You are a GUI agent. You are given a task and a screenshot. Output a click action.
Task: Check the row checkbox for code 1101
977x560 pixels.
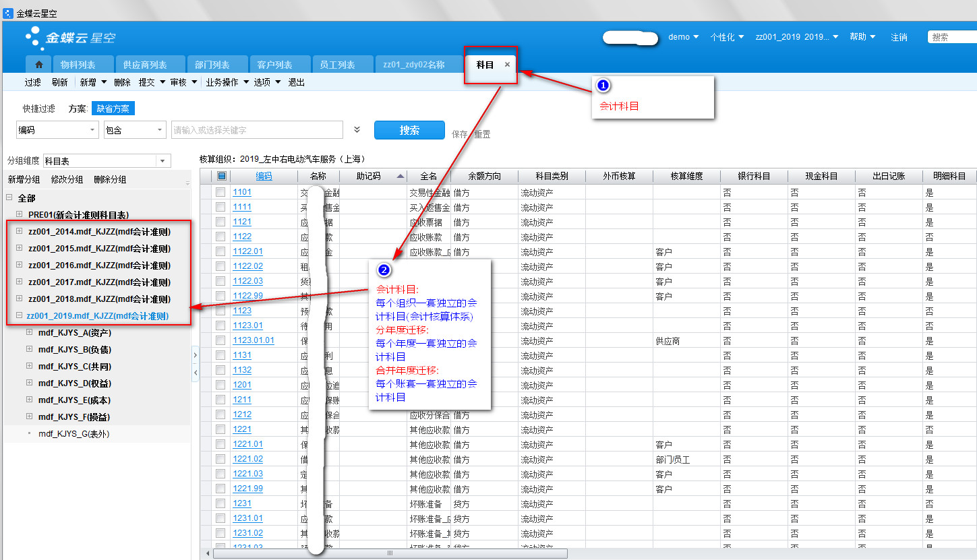(x=220, y=192)
